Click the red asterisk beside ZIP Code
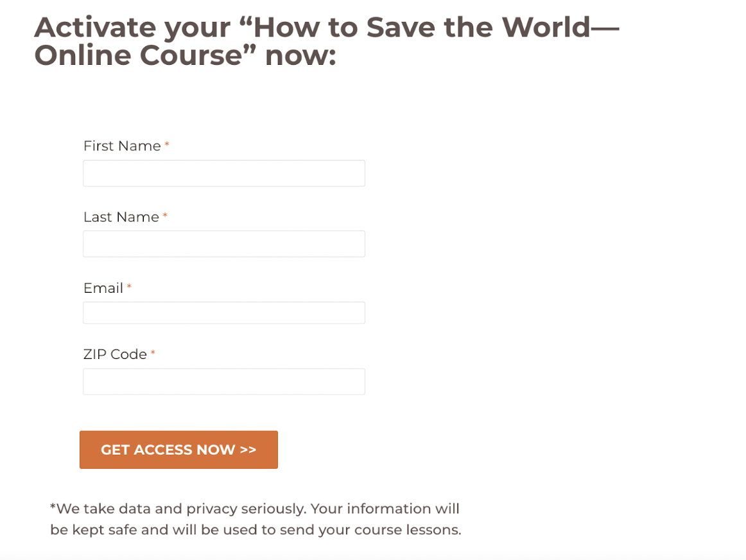Viewport: 746px width, 560px height. click(x=153, y=354)
